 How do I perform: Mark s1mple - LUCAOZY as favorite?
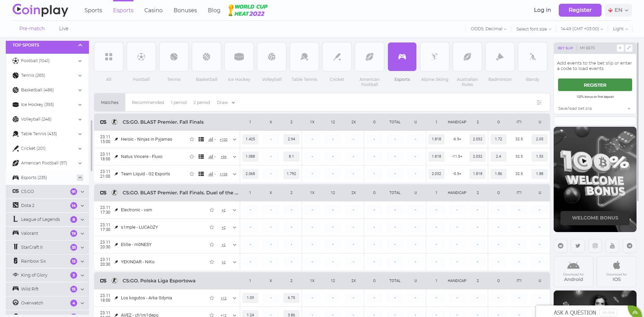(x=212, y=227)
